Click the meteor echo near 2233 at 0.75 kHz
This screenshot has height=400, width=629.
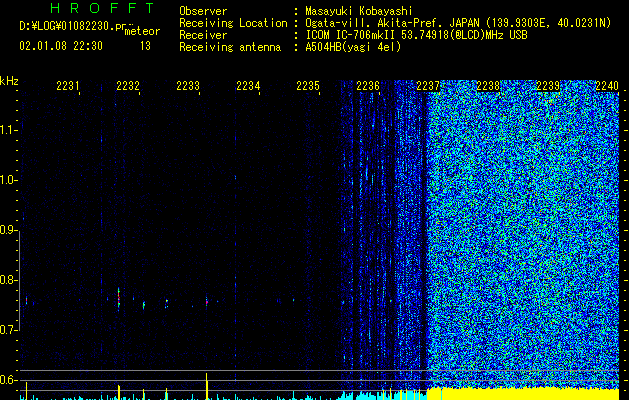(x=207, y=302)
